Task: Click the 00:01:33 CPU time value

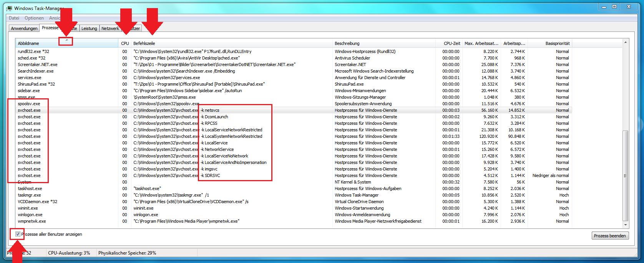Action: point(451,136)
